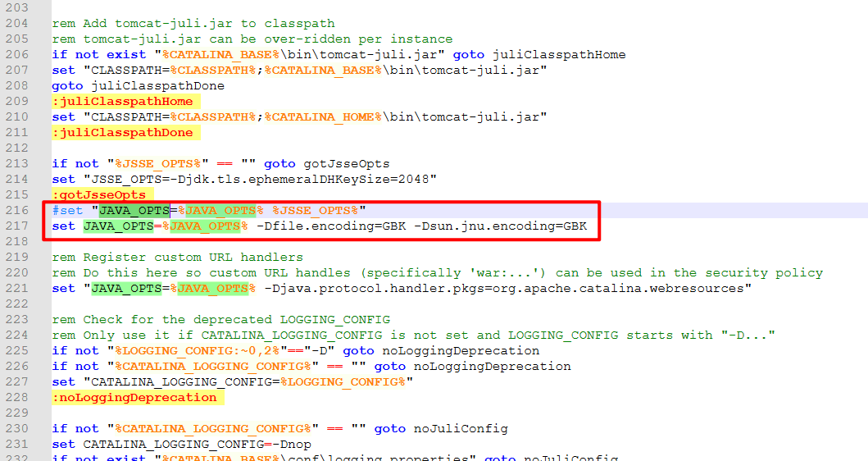Click '-Dsun.jnu.encoding=GBK' on line 217
The image size is (868, 461).
tap(501, 226)
